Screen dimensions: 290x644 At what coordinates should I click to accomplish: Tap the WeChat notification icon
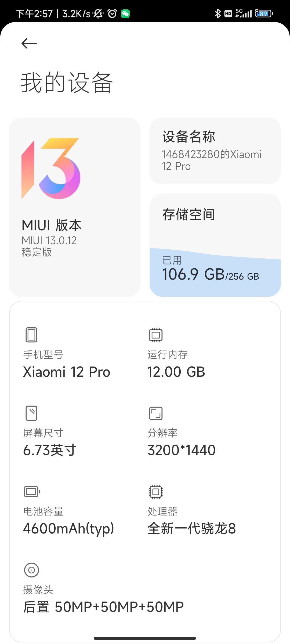coord(125,13)
